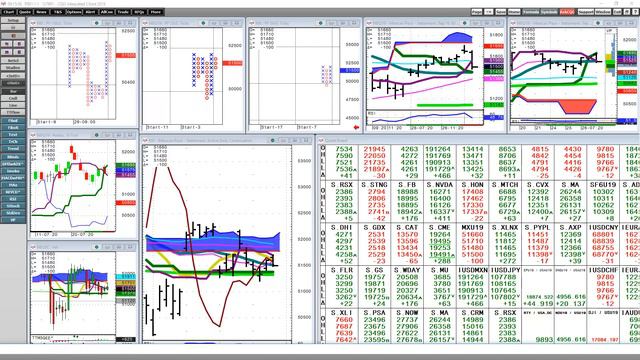640x360 pixels.
Task: Click the Page button in top toolbar
Action: point(477,12)
